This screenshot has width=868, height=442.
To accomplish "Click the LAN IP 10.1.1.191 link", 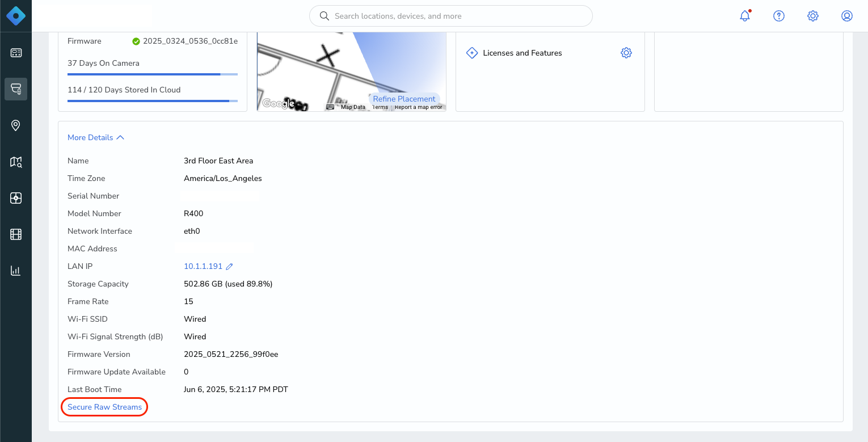I will pos(203,266).
